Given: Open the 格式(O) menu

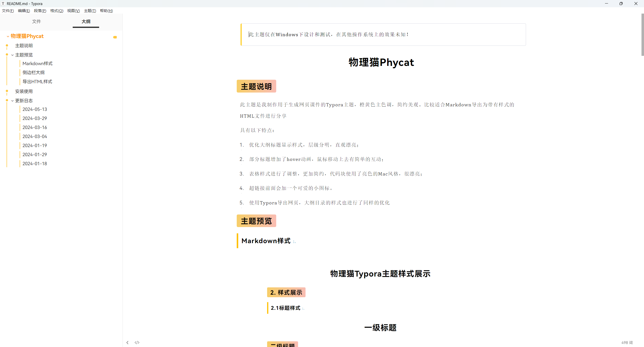Looking at the screenshot, I should pos(57,11).
